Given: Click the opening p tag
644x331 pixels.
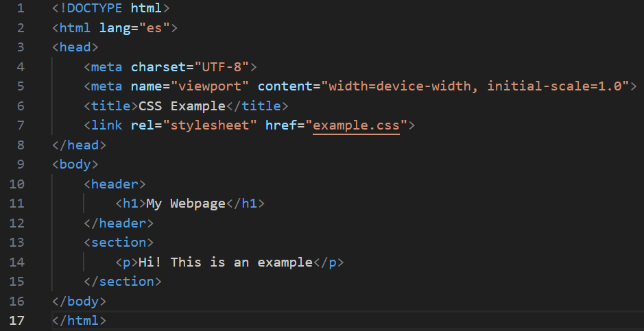Looking at the screenshot, I should tap(126, 262).
